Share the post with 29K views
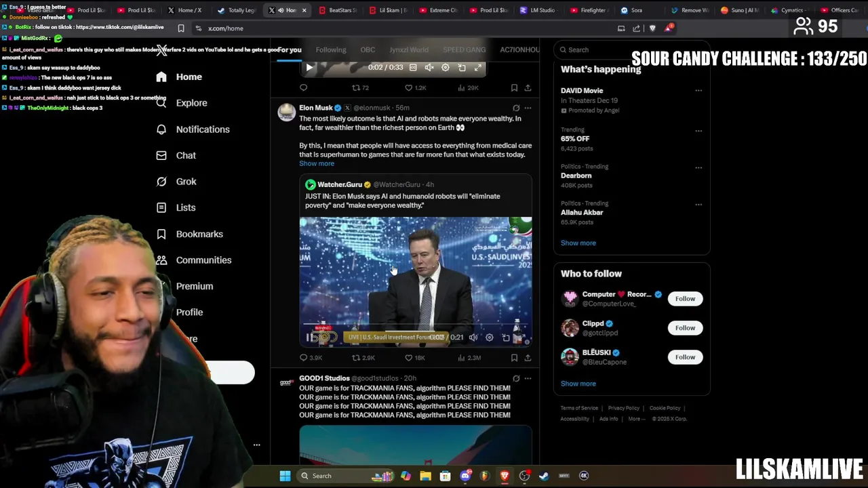The width and height of the screenshot is (868, 488). coord(528,87)
